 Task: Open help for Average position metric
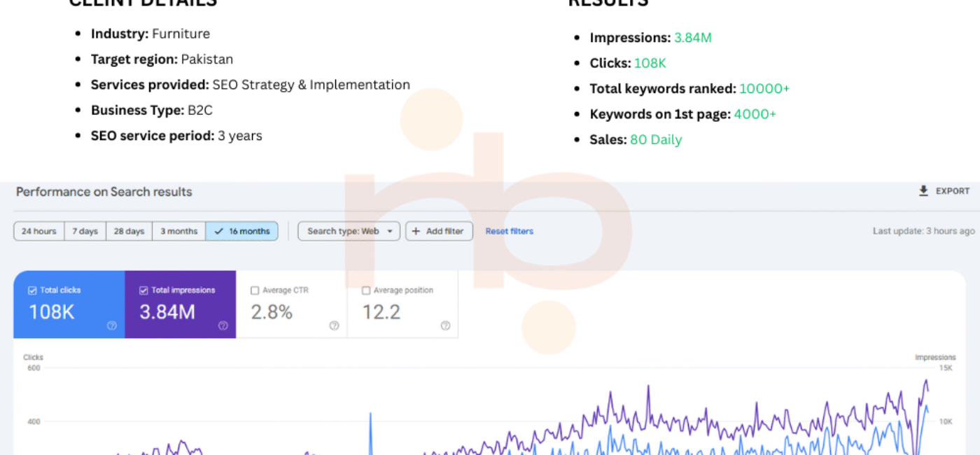click(445, 325)
